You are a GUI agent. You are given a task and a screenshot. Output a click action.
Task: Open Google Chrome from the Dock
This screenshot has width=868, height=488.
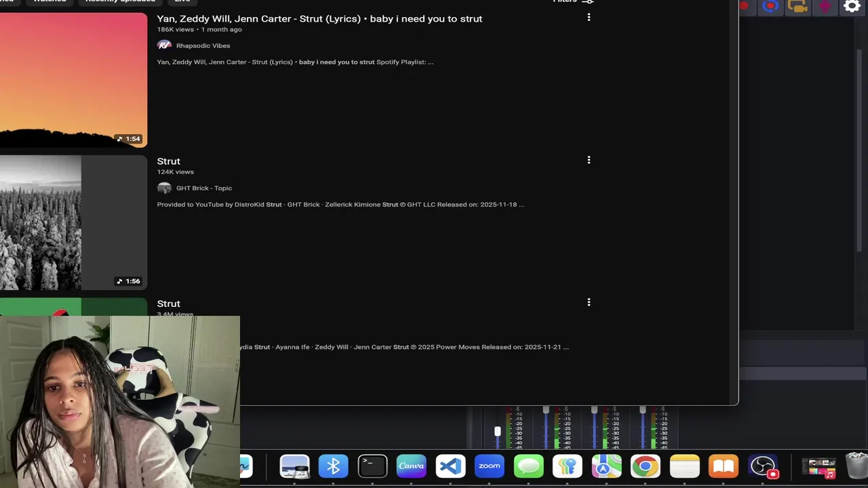coord(645,466)
